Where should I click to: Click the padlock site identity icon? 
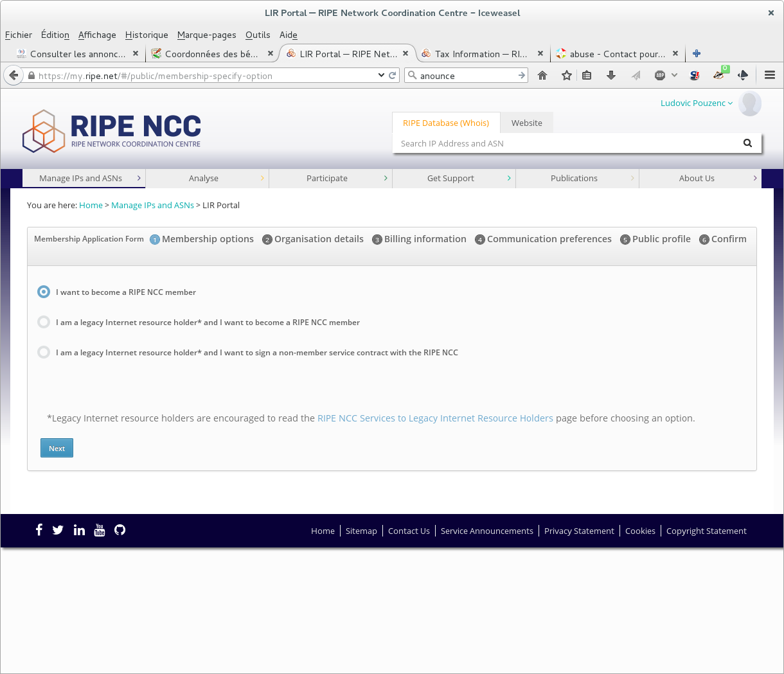click(31, 76)
